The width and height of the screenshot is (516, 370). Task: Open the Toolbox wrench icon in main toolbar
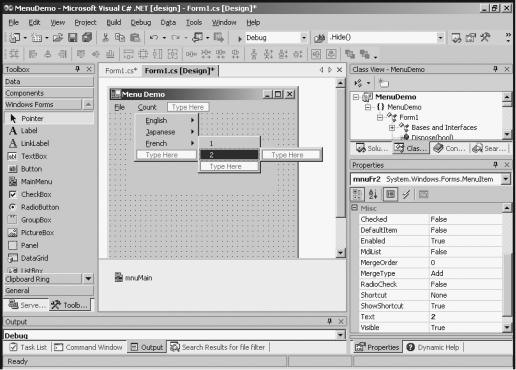point(485,38)
